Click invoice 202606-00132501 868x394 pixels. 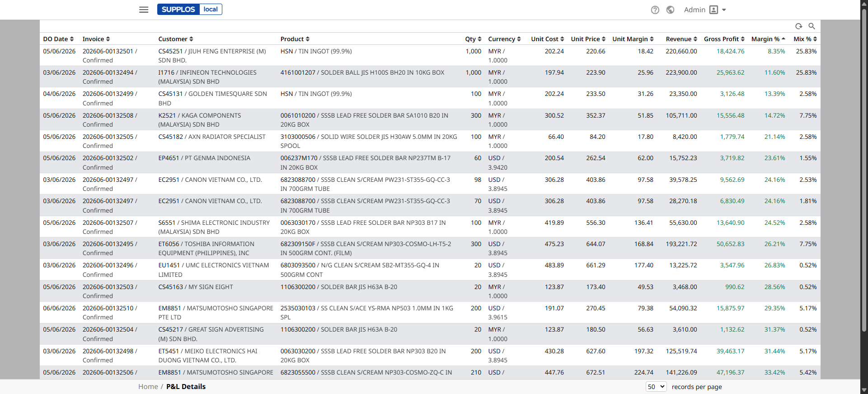pyautogui.click(x=108, y=51)
